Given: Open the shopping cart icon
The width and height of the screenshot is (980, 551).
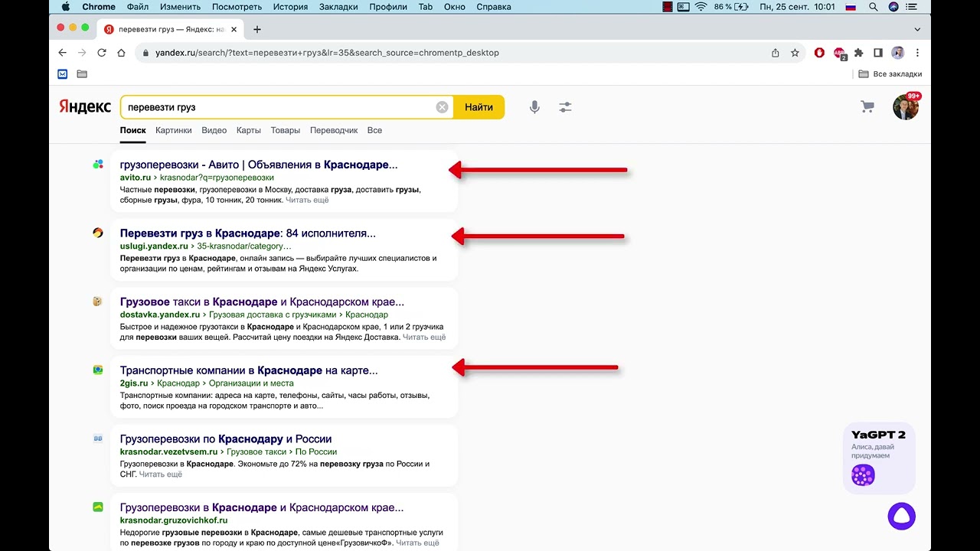Looking at the screenshot, I should click(x=867, y=107).
